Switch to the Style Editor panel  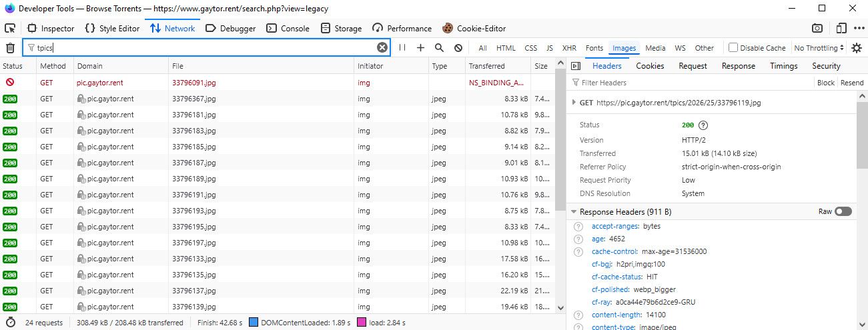(x=112, y=29)
